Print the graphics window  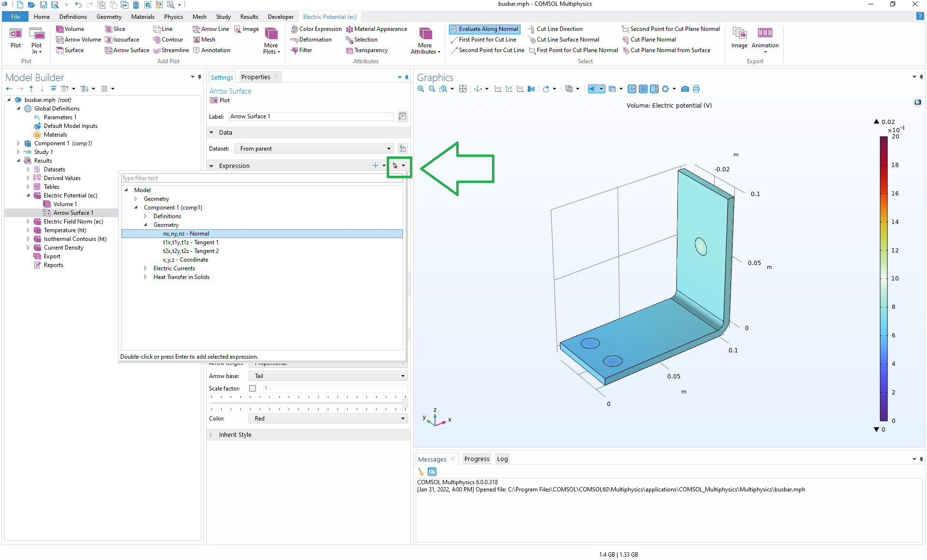[696, 89]
